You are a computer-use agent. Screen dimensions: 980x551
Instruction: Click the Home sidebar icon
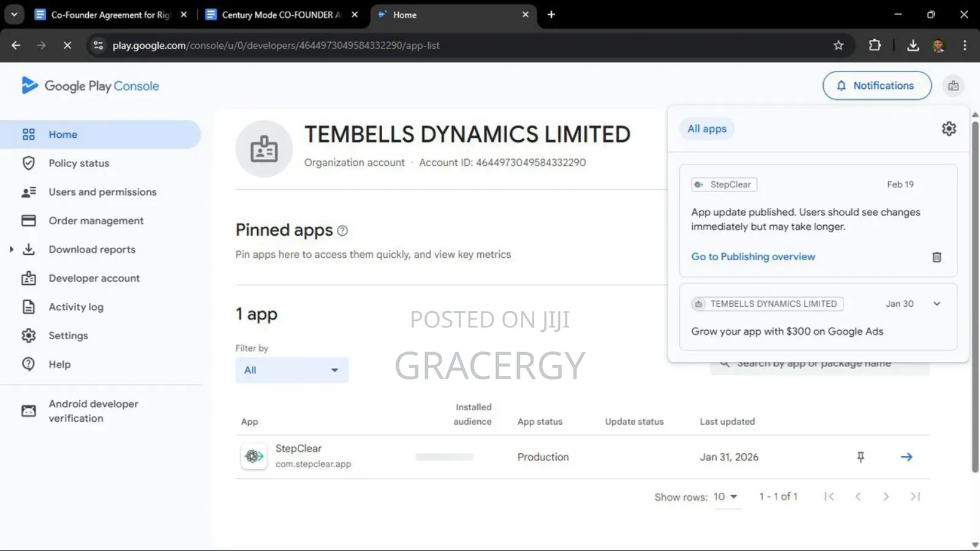[29, 135]
